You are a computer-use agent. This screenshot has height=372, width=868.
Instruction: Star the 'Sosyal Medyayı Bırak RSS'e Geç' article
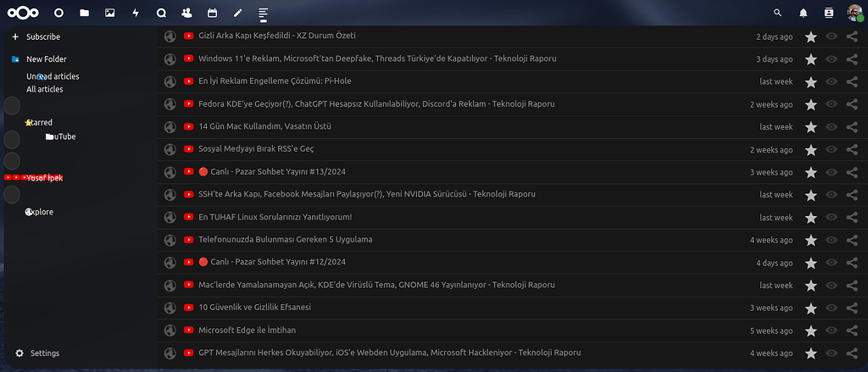pyautogui.click(x=811, y=150)
